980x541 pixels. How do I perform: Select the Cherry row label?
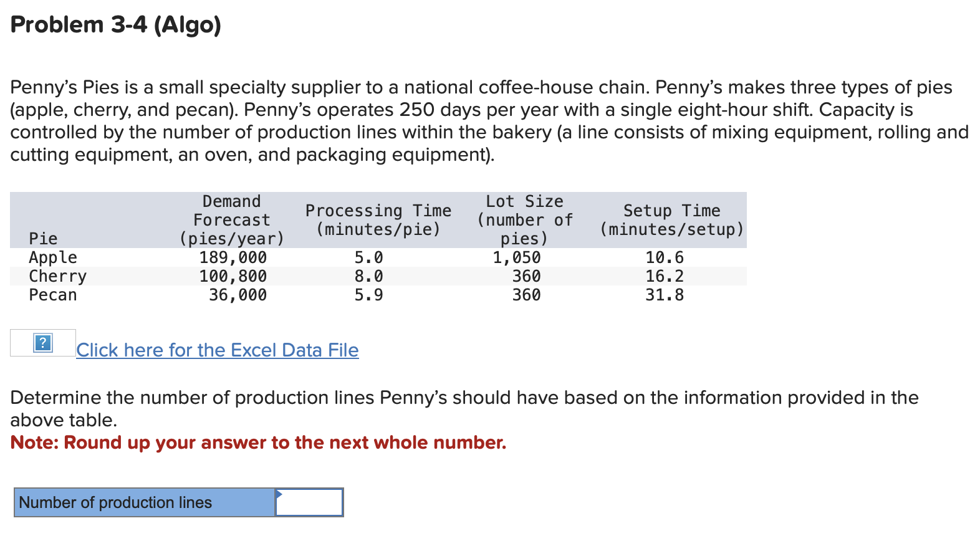tap(58, 276)
